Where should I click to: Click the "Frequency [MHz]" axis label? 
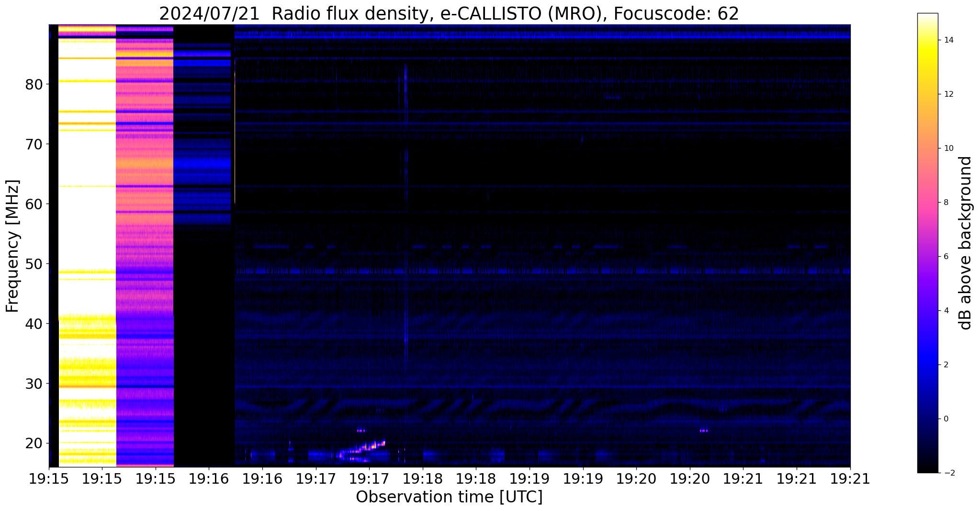(13, 246)
